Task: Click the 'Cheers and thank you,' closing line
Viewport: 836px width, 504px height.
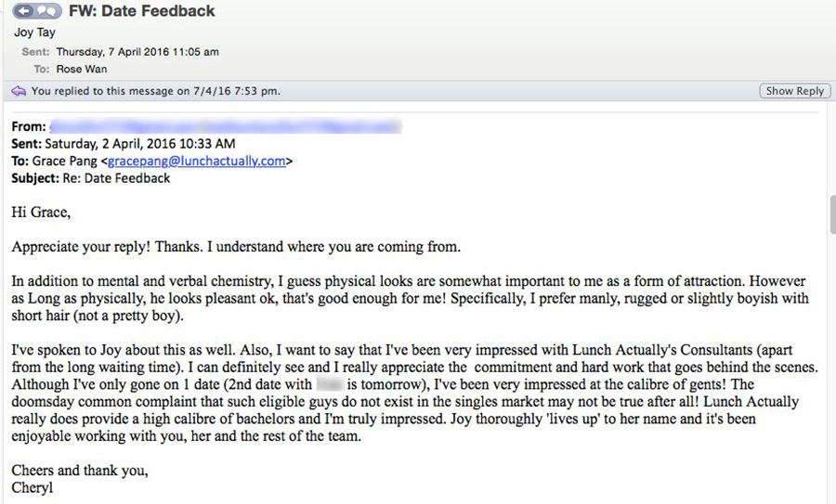Action: pyautogui.click(x=79, y=470)
